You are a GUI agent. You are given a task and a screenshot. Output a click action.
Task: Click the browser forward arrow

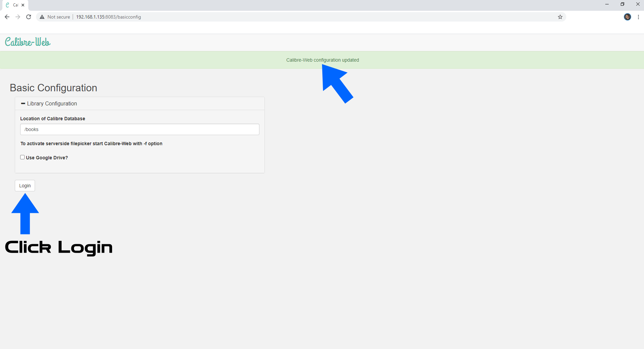point(18,17)
